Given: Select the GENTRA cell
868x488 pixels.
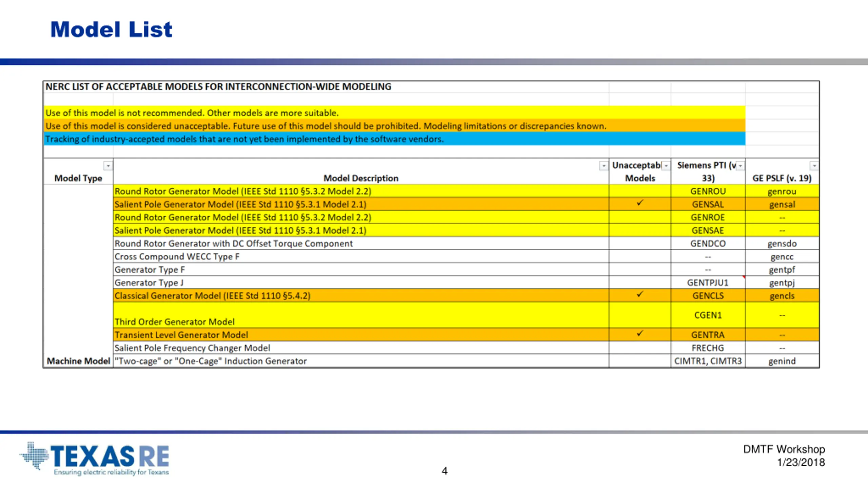Looking at the screenshot, I should 708,335.
